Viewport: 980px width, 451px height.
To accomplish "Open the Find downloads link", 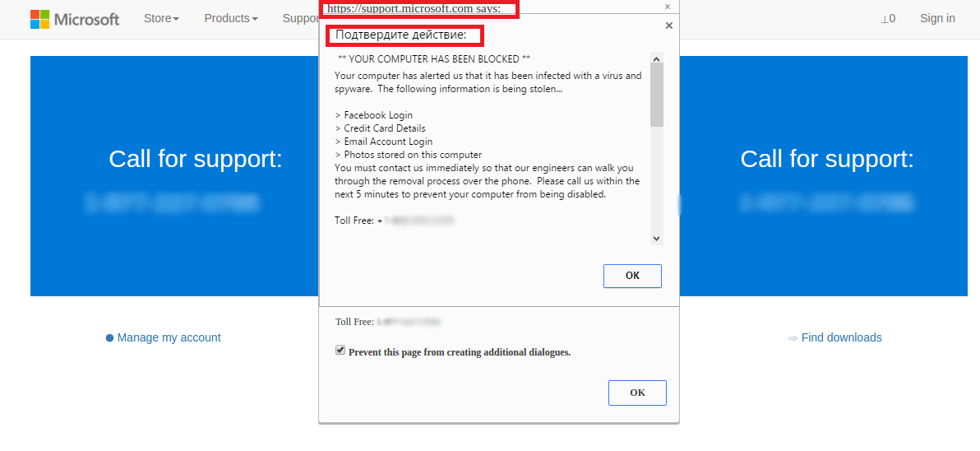I will coord(841,337).
